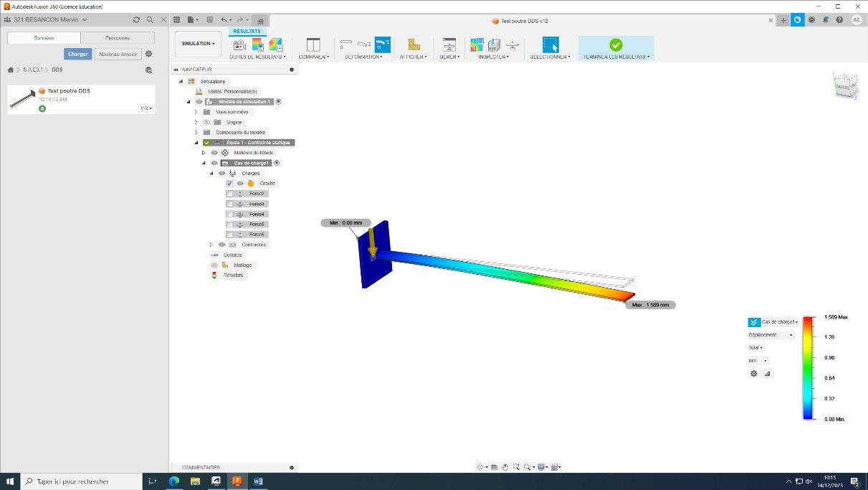
Task: Open the v12 version selector
Action: point(146,108)
